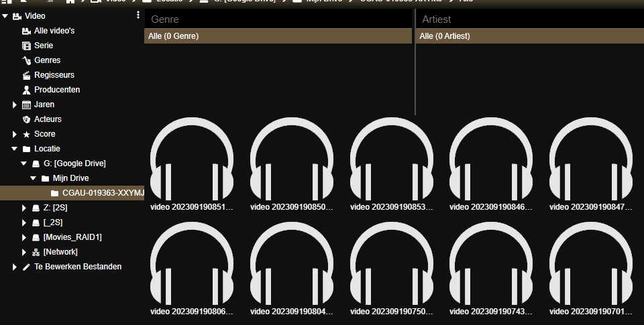Viewport: 644px width, 325px height.
Task: Select Score in the tree
Action: click(45, 134)
